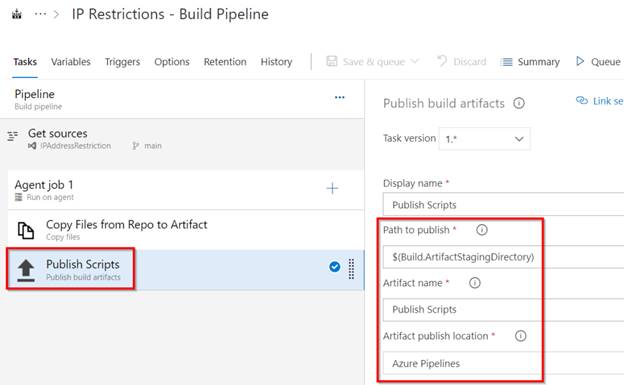Click the Run on agent server icon
The height and width of the screenshot is (385, 624).
click(x=18, y=197)
